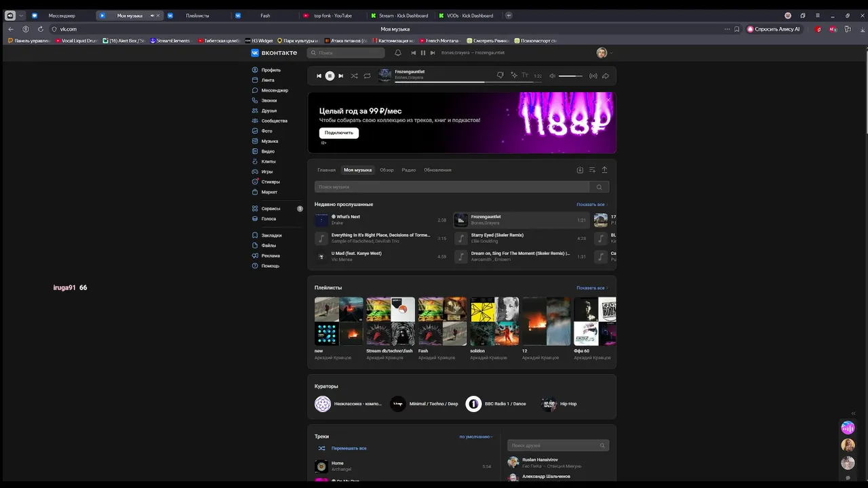Switch to top fonk - YouTube browser tab
868x488 pixels.
(x=332, y=16)
